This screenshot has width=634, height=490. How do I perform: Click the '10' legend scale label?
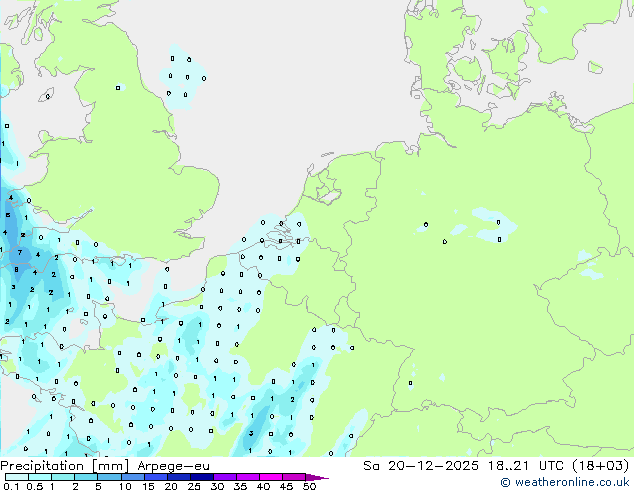tap(125, 486)
